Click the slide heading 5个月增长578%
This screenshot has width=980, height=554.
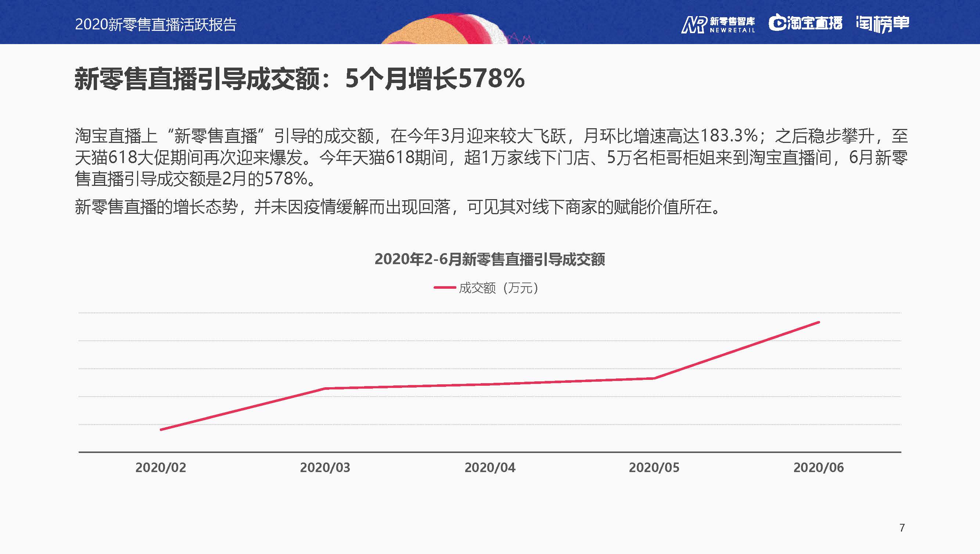(435, 79)
